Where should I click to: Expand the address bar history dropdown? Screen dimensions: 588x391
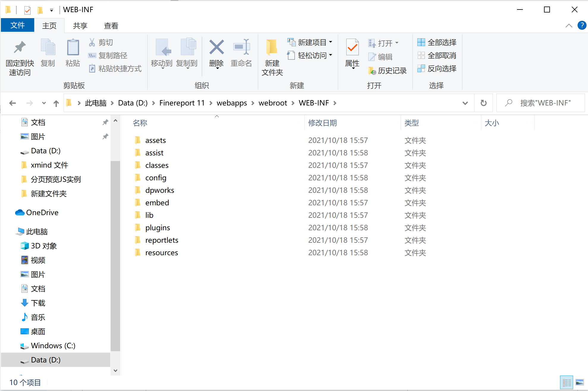pyautogui.click(x=465, y=103)
